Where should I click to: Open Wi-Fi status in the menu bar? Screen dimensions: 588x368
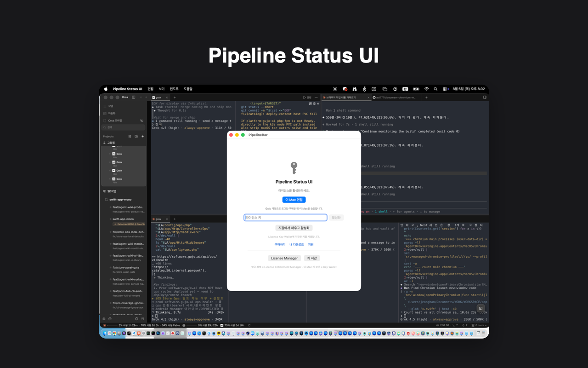pos(426,89)
